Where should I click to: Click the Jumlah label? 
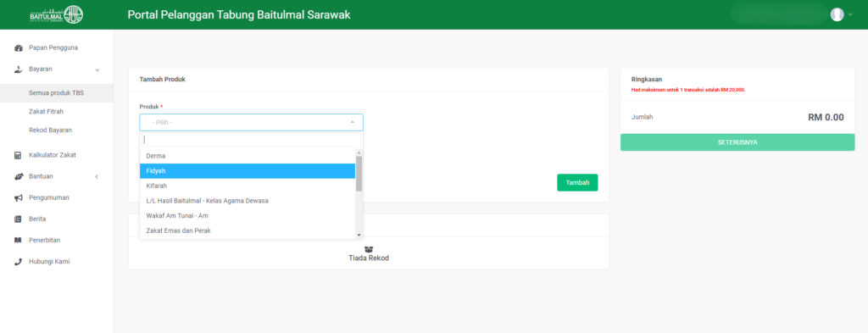pyautogui.click(x=643, y=117)
